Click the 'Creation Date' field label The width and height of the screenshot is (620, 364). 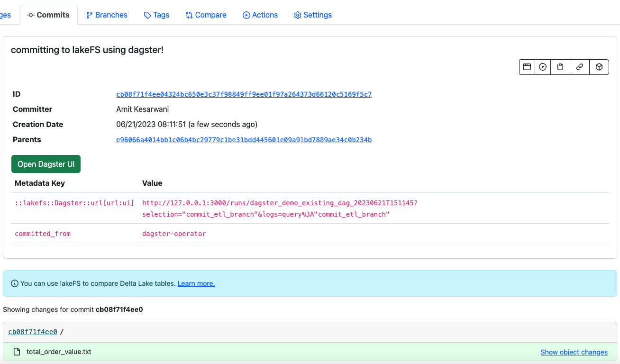coord(38,124)
